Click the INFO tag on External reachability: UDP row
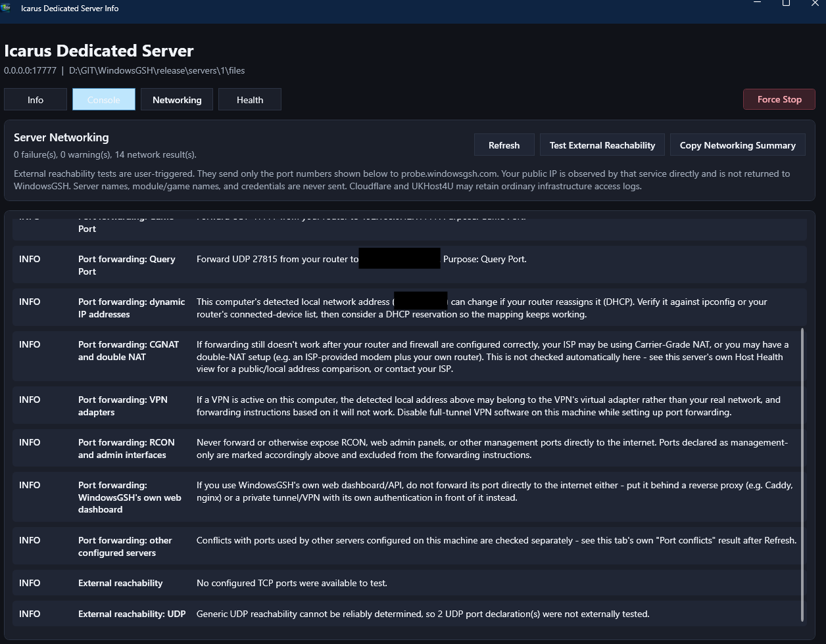Viewport: 826px width, 644px height. point(30,614)
